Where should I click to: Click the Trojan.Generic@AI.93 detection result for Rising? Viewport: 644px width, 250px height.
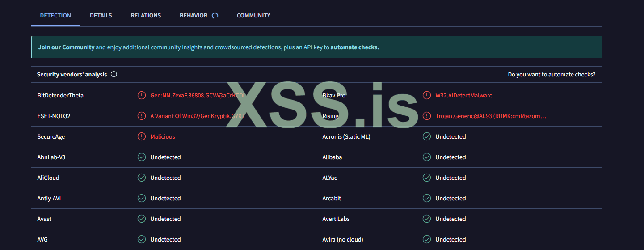pyautogui.click(x=491, y=116)
